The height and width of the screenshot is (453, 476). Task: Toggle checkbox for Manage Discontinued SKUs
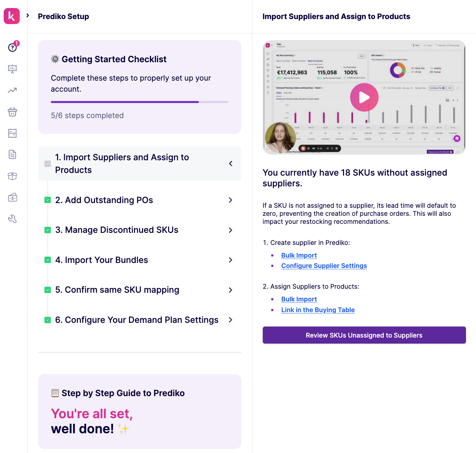[x=47, y=230]
